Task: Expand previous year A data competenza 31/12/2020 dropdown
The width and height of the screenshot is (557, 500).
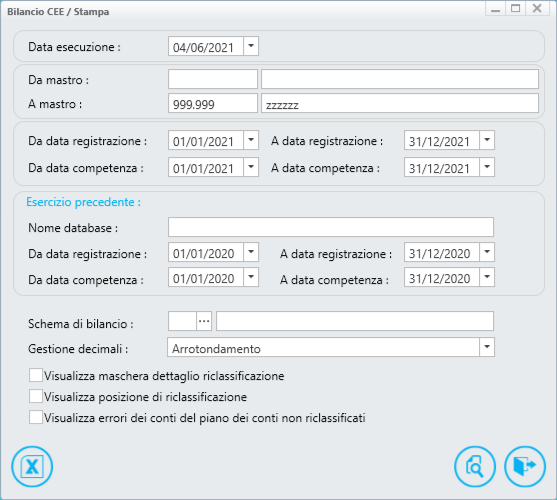Action: coord(487,277)
